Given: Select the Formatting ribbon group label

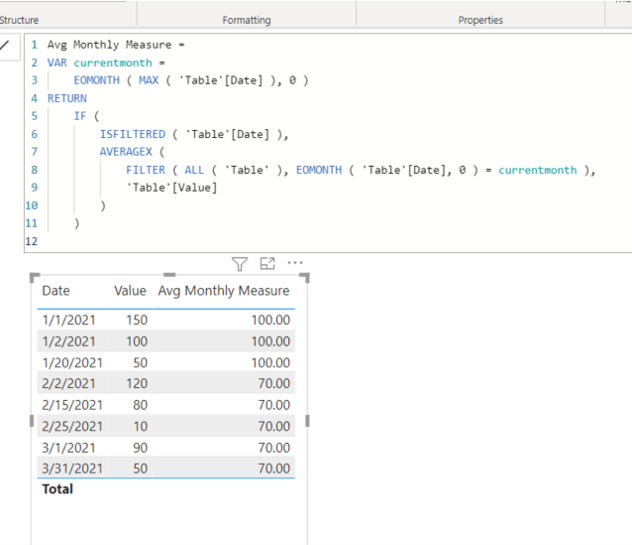Looking at the screenshot, I should coord(247,20).
